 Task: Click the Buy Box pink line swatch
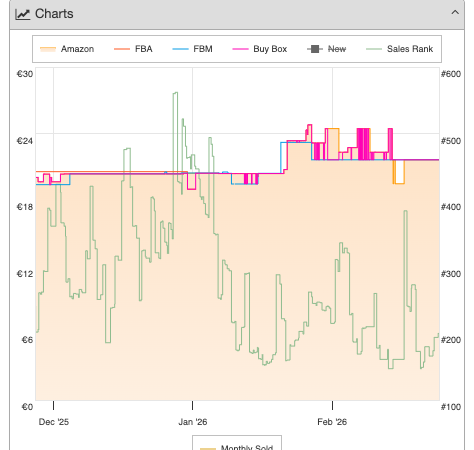[240, 49]
